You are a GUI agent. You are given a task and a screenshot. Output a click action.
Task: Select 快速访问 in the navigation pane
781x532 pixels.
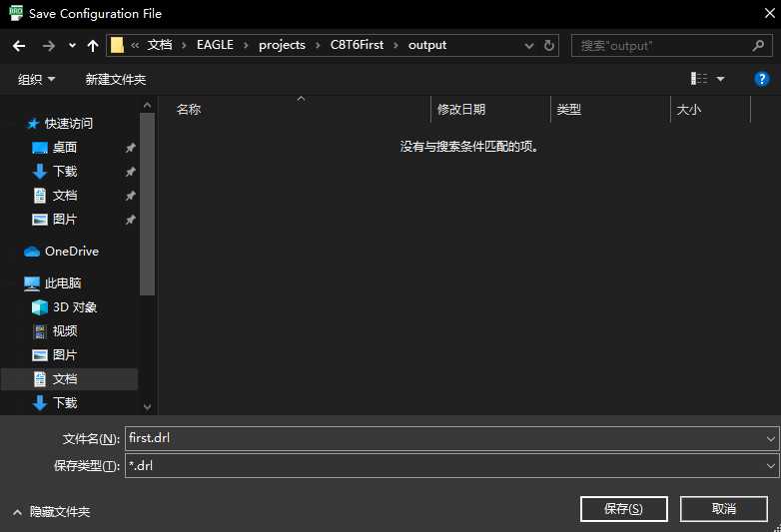(68, 124)
